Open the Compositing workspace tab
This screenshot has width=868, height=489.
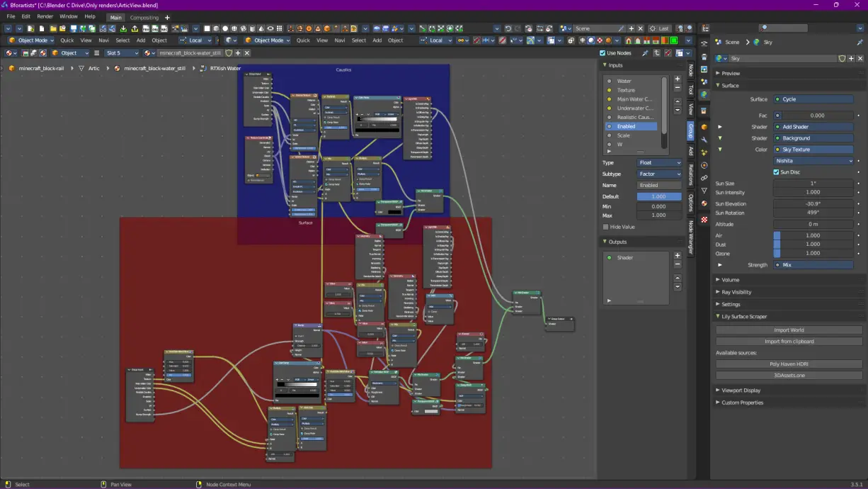tap(146, 17)
